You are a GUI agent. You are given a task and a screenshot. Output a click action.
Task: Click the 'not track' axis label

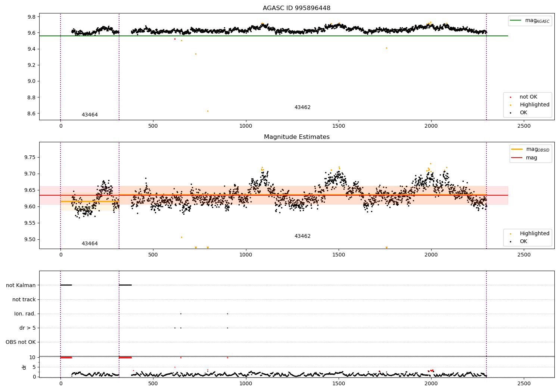point(24,299)
